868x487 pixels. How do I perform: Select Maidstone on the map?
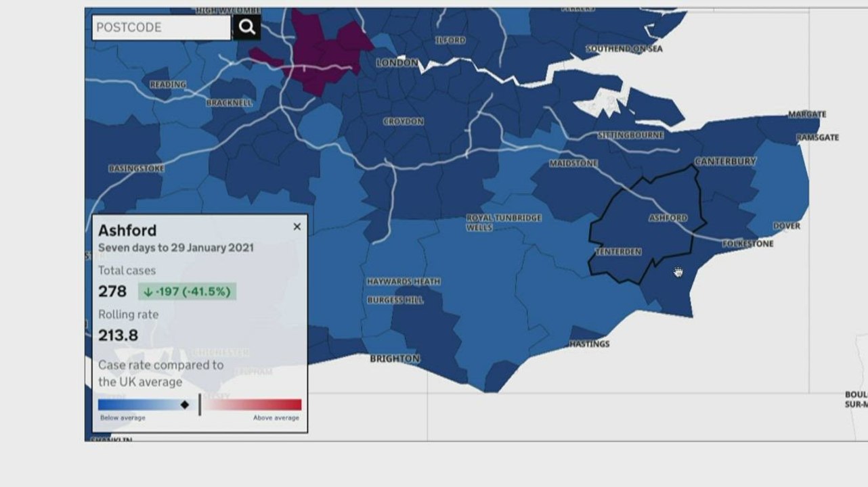(573, 164)
